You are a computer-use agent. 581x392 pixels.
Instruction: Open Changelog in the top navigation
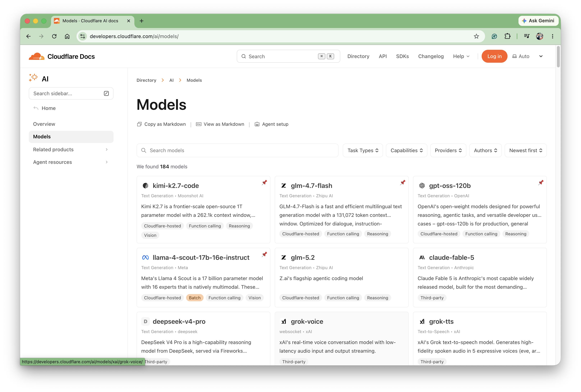431,56
